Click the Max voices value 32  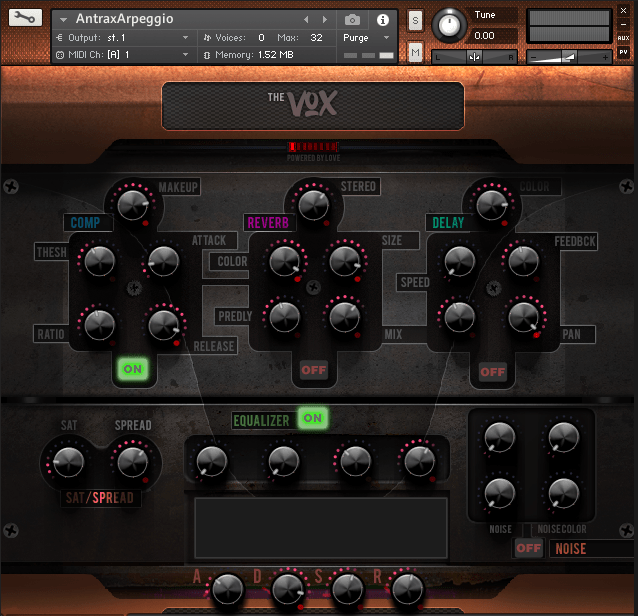tap(316, 37)
